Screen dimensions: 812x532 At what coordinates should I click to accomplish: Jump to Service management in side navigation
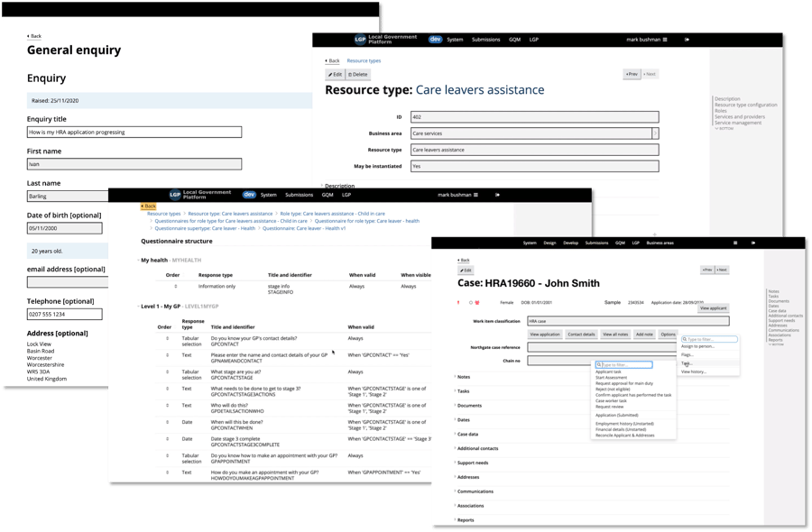coord(738,124)
